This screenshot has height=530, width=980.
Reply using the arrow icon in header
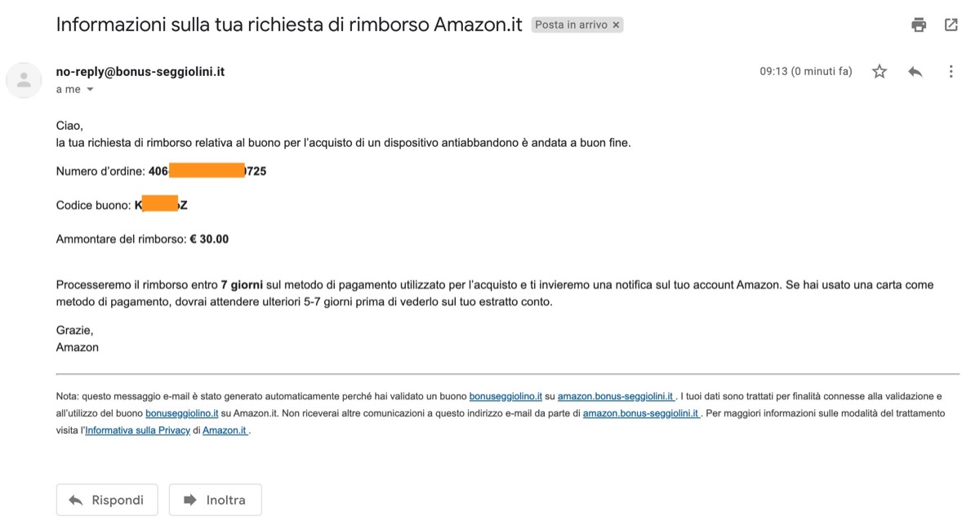tap(915, 72)
